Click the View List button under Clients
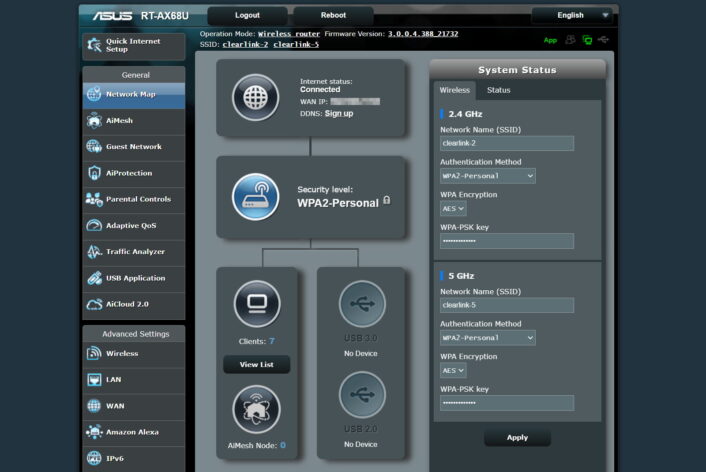The width and height of the screenshot is (706, 472). [x=256, y=364]
